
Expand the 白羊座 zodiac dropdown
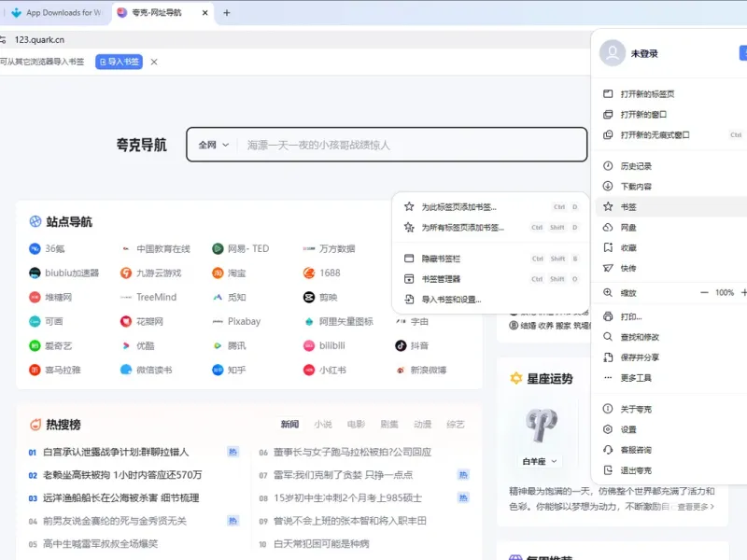pos(540,461)
